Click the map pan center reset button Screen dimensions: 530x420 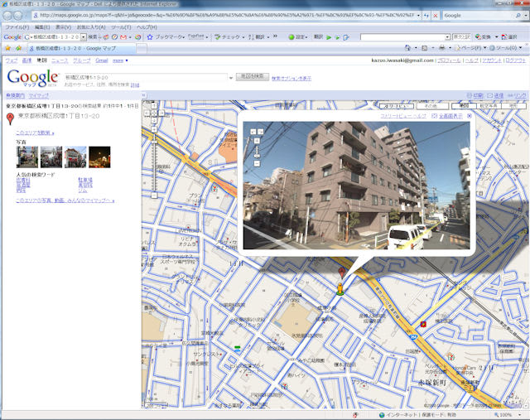pyautogui.click(x=154, y=113)
